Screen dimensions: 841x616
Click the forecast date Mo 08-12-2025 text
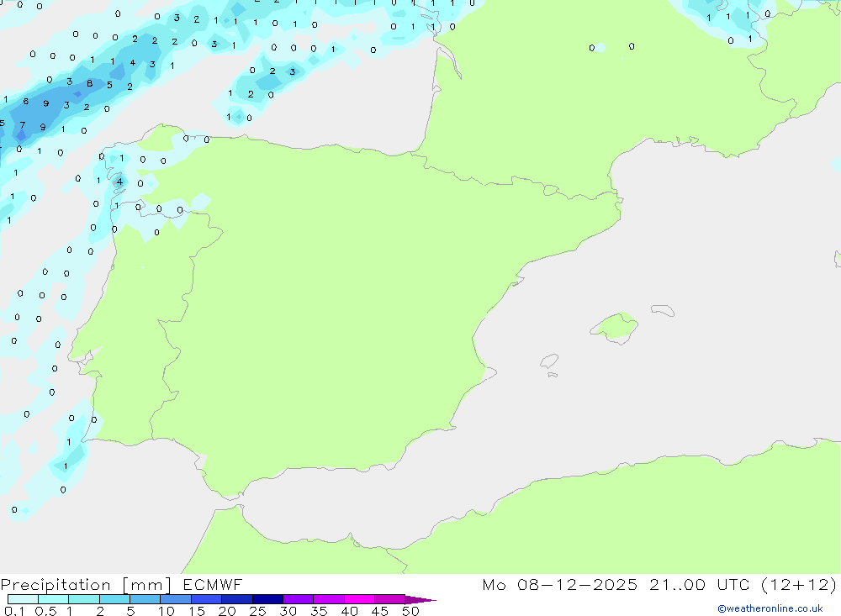(560, 585)
